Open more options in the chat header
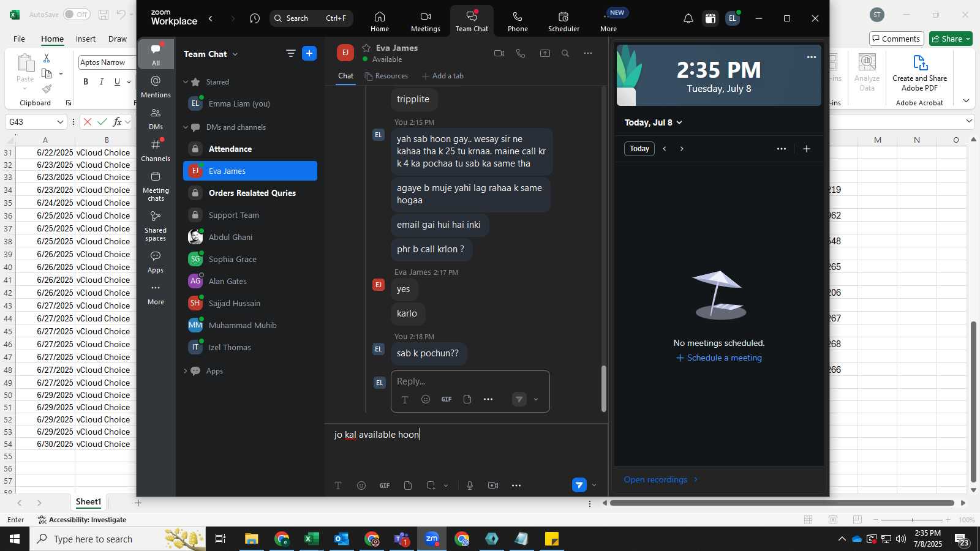980x551 pixels. pyautogui.click(x=588, y=53)
